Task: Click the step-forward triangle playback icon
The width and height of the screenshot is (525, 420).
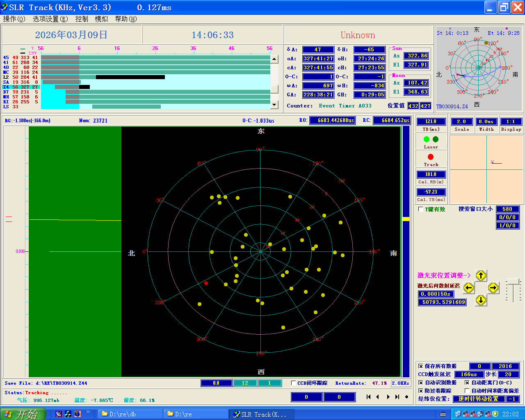Action: point(388,397)
